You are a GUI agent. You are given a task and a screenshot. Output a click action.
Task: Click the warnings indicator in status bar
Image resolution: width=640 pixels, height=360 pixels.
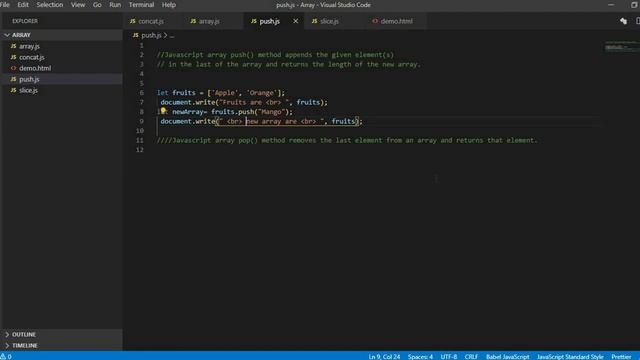tap(6, 356)
